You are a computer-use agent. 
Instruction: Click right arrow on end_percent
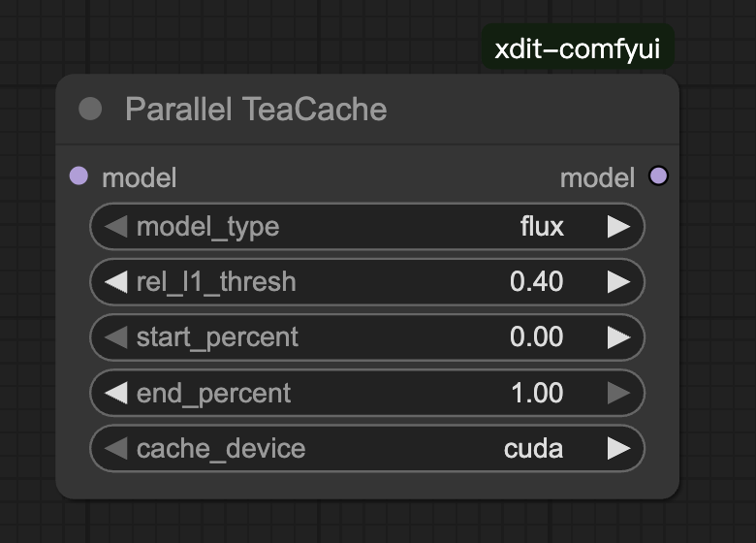618,393
